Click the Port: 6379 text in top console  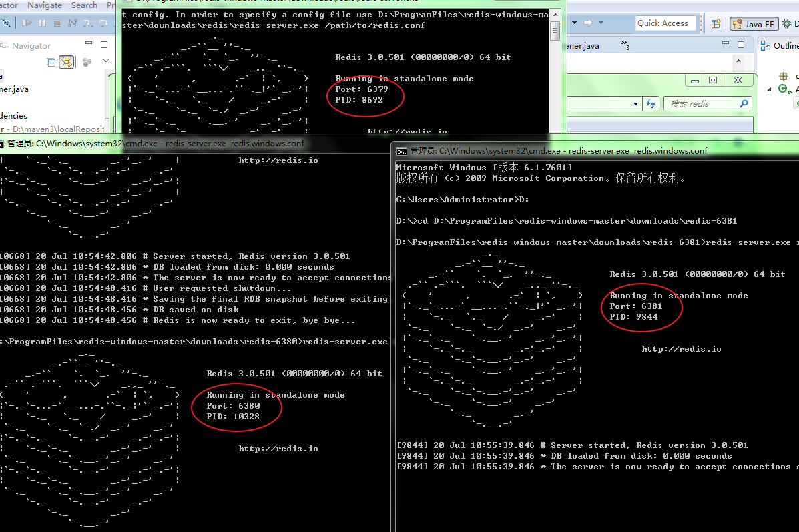[361, 89]
